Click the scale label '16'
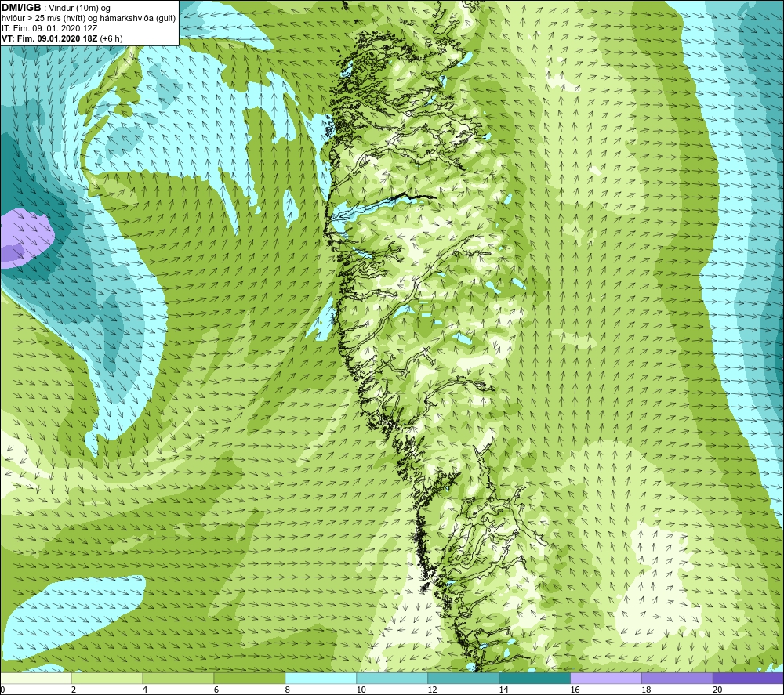 [x=575, y=690]
